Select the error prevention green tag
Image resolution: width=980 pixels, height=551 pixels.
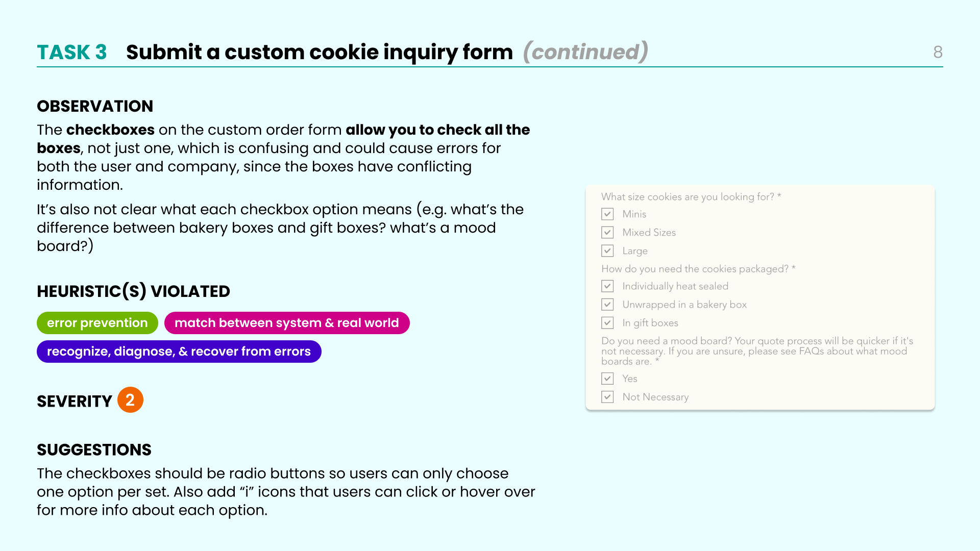click(97, 323)
